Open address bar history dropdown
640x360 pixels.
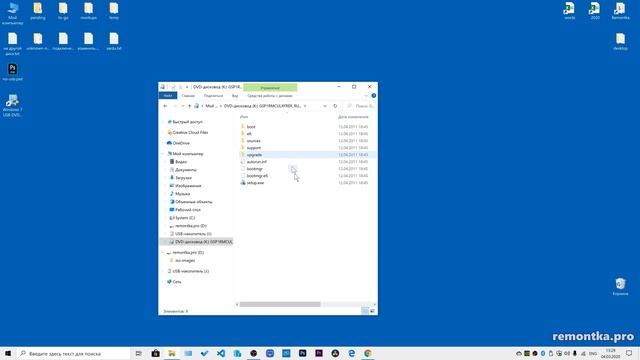(325, 106)
